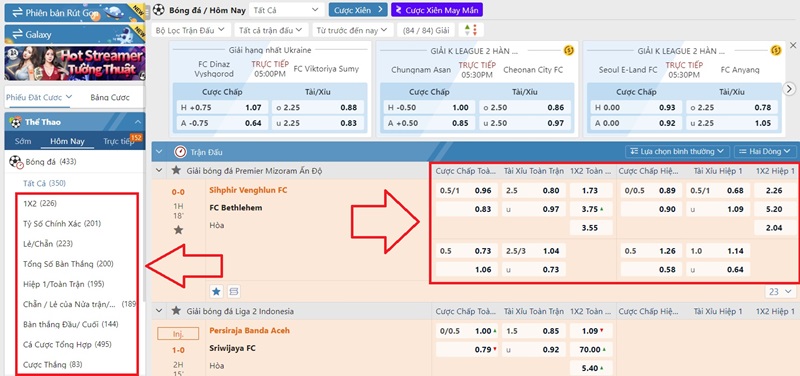Expand the 23 more markets dropdown

click(x=780, y=292)
